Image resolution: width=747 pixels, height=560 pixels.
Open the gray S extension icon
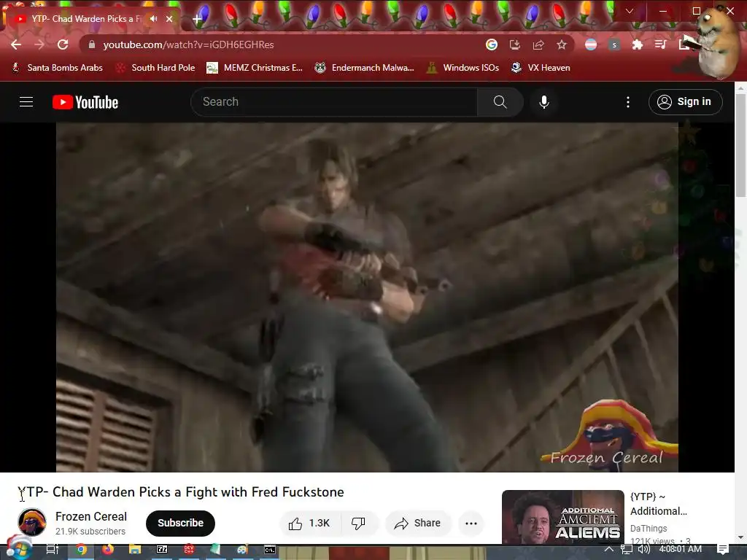pos(614,44)
